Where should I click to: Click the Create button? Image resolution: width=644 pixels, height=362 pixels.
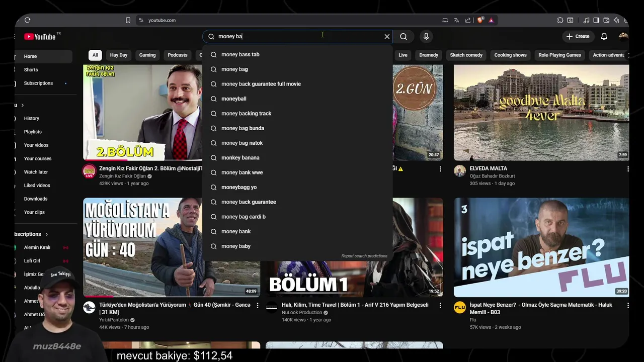coord(578,36)
